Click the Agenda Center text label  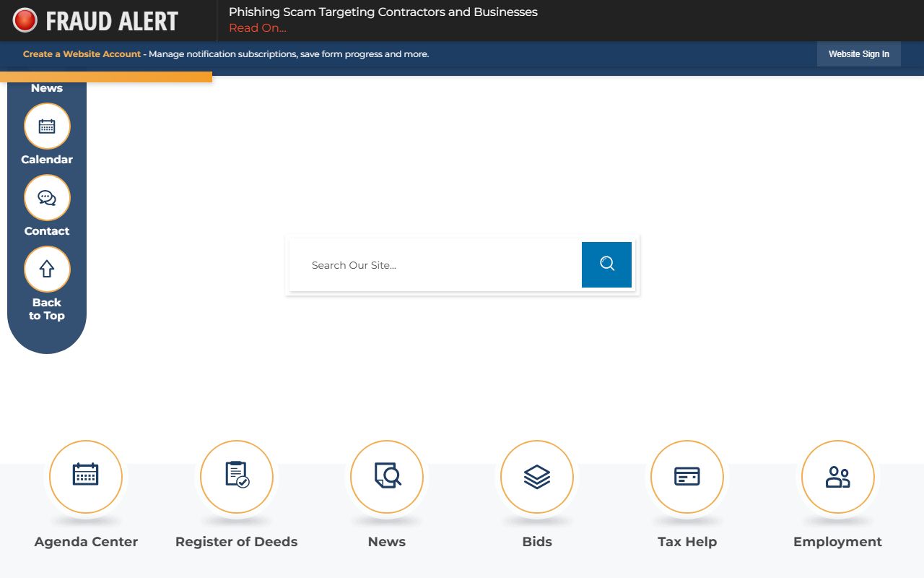86,542
